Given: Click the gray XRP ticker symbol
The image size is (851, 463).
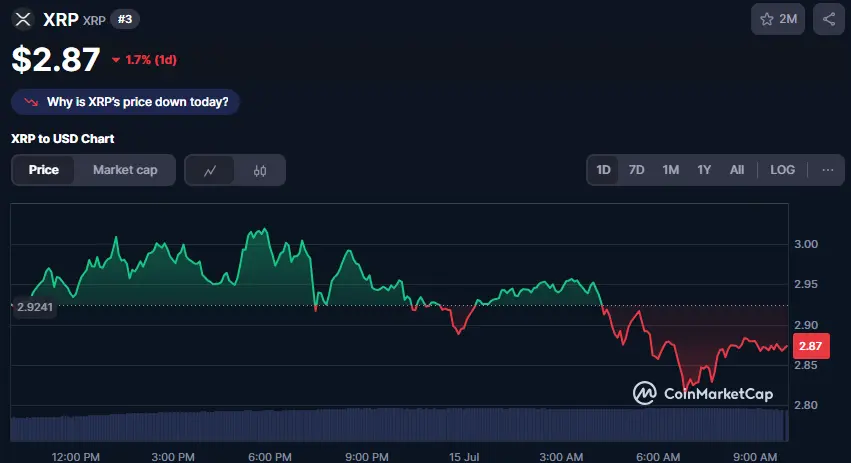Looking at the screenshot, I should tap(94, 21).
